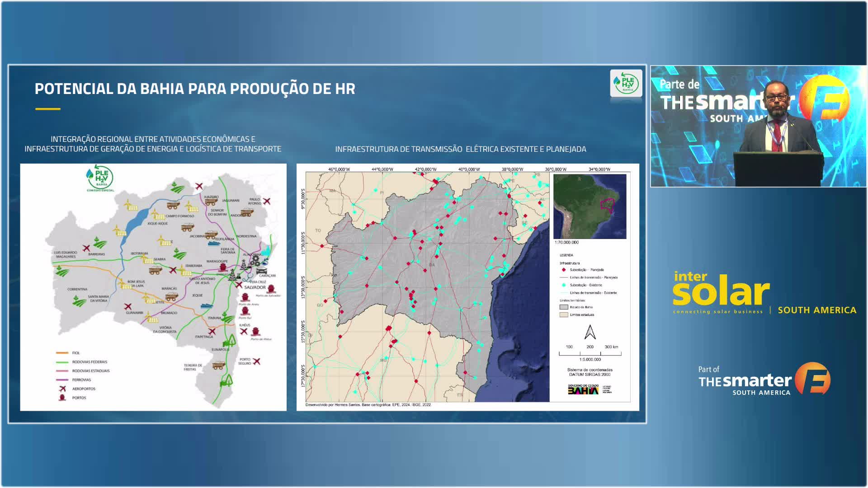Click the orange FIOL legend line
Image resolution: width=868 pixels, height=488 pixels.
(62, 353)
